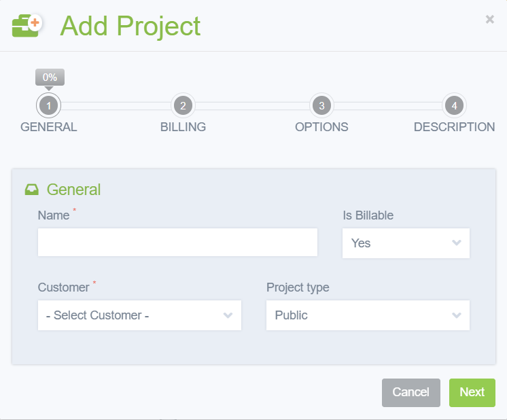Proceed with the Next button
Viewport: 507px width, 420px height.
(x=472, y=392)
